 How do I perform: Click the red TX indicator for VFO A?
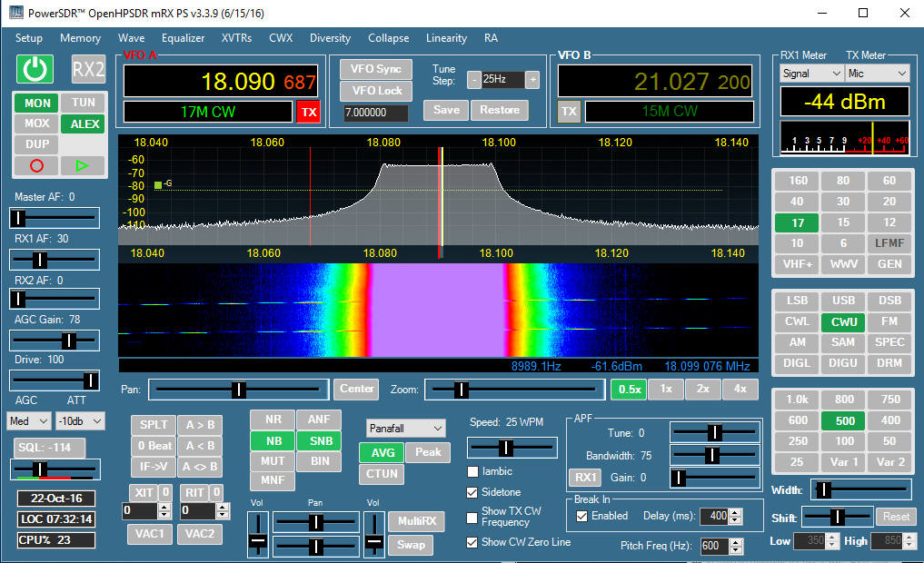(x=309, y=112)
